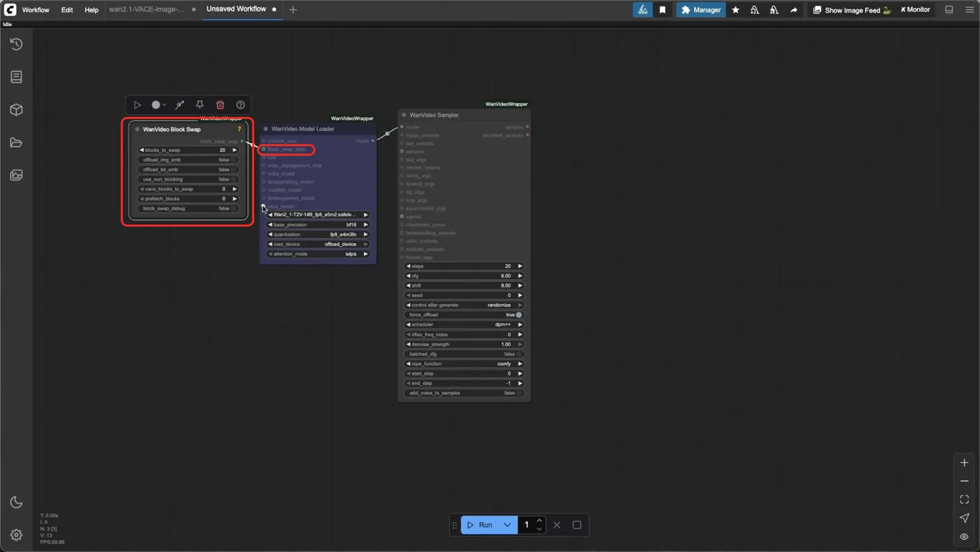Open the workflows folder sidebar icon
980x552 pixels.
point(16,143)
